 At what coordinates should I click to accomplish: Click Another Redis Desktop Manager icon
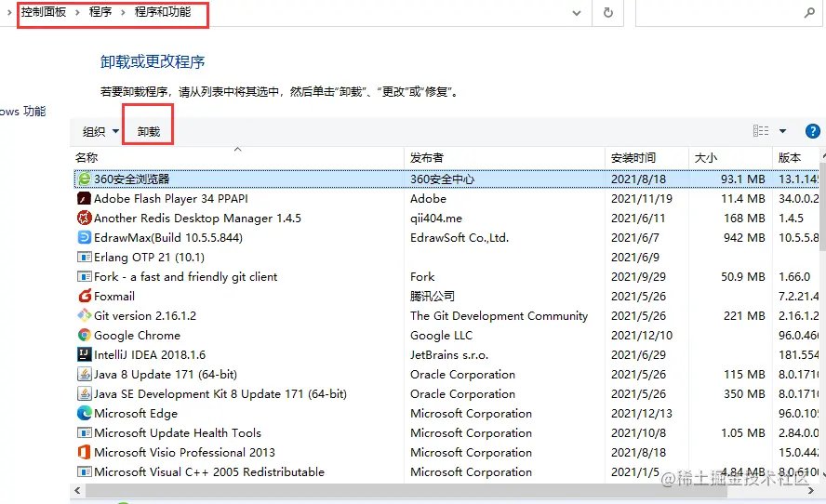coord(85,218)
